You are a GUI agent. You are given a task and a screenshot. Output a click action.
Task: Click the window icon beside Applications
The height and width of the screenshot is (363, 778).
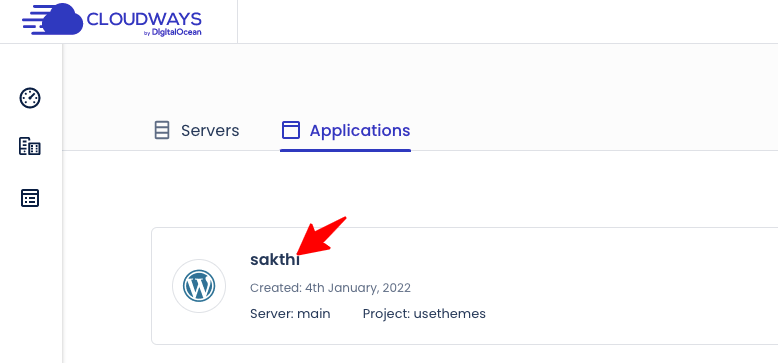pos(291,130)
